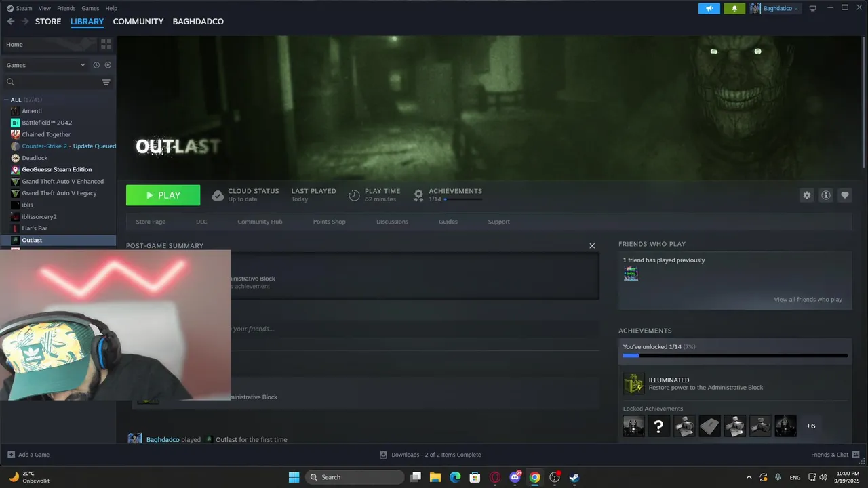
Task: Click the Big Picture mode monitor icon
Action: [812, 8]
